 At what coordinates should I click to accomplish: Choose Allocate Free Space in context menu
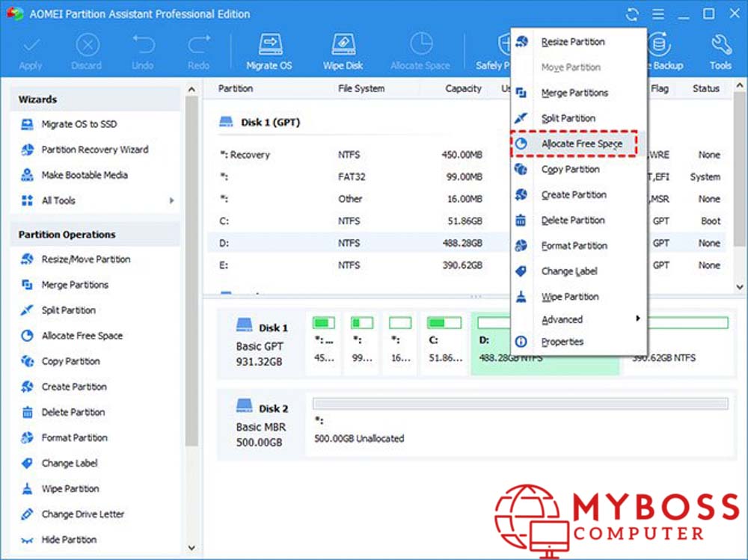pos(581,144)
